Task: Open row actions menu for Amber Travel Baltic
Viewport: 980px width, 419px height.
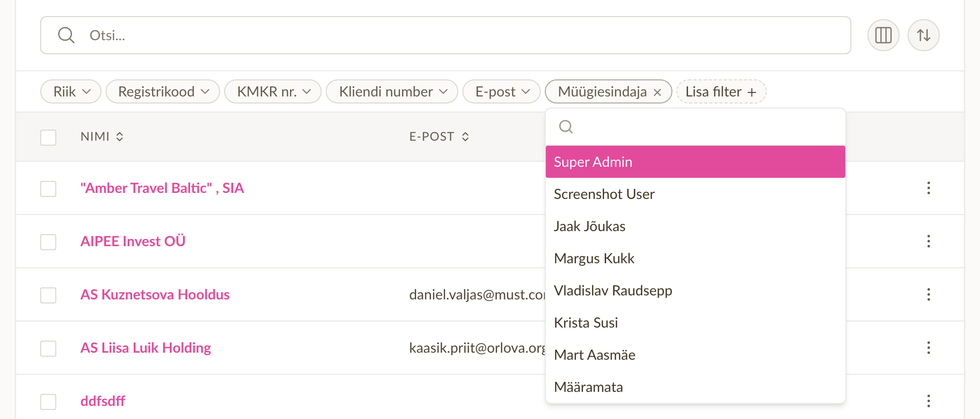Action: click(x=928, y=188)
